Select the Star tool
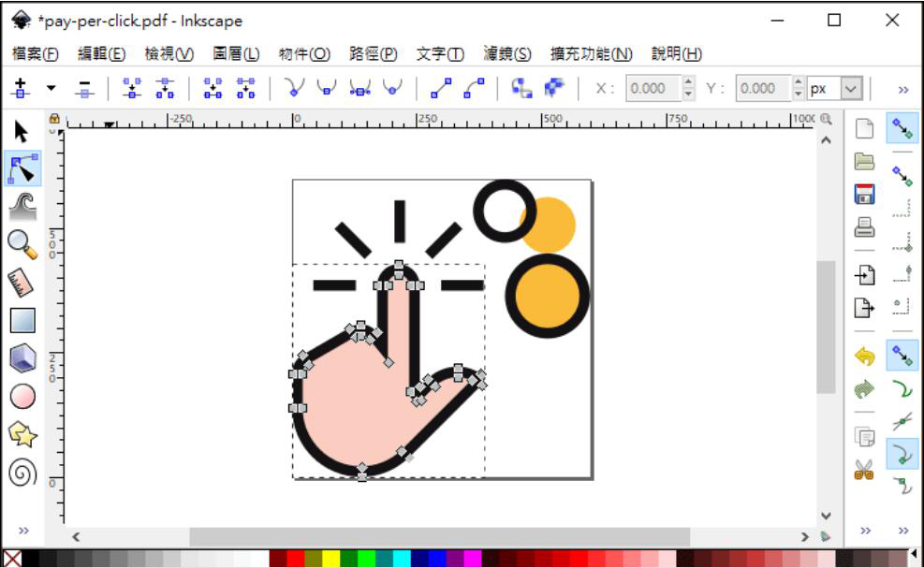The height and width of the screenshot is (568, 924). tap(23, 434)
